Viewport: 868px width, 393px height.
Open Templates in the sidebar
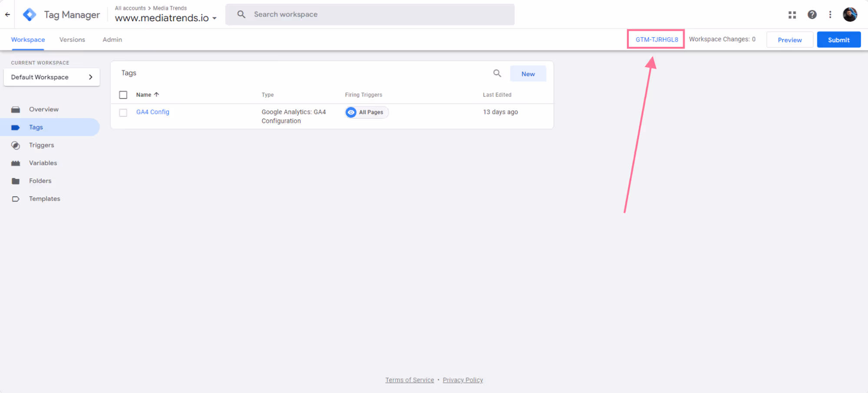coord(50,198)
